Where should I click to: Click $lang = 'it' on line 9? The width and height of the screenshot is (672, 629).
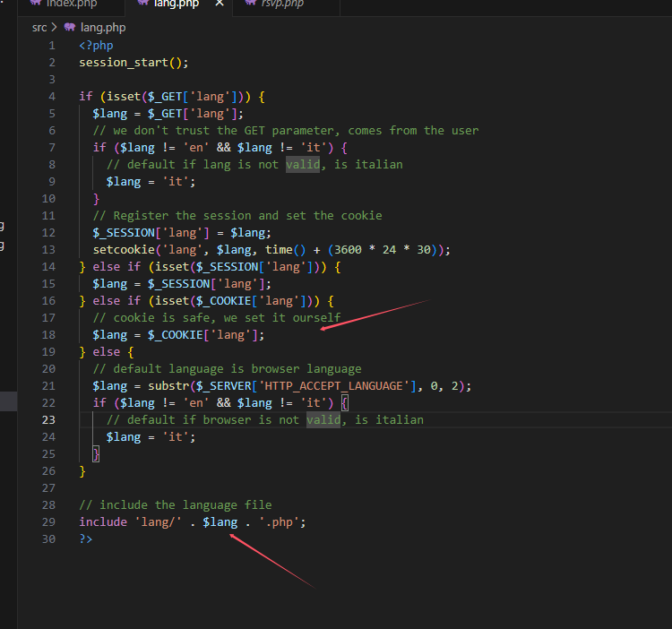[151, 182]
